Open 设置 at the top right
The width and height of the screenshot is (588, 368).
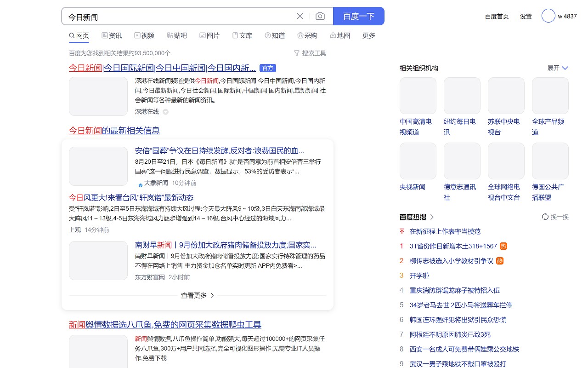coord(526,16)
